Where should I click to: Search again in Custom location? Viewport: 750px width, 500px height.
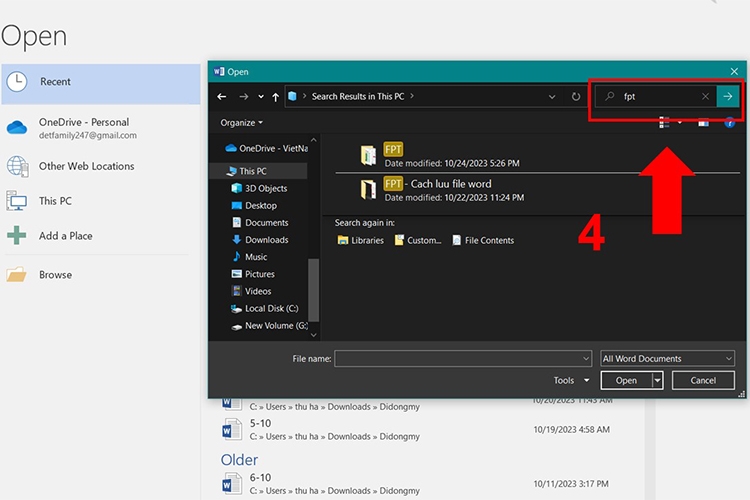(418, 240)
